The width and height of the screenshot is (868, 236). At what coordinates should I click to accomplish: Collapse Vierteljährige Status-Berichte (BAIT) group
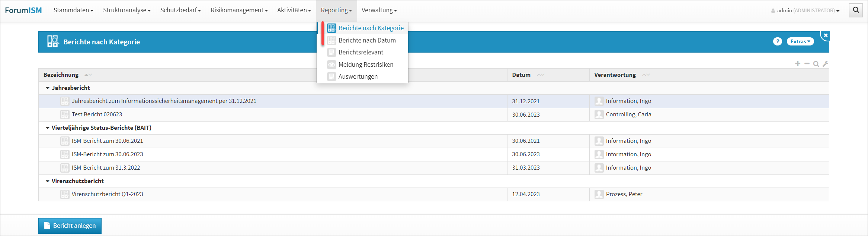(48, 128)
